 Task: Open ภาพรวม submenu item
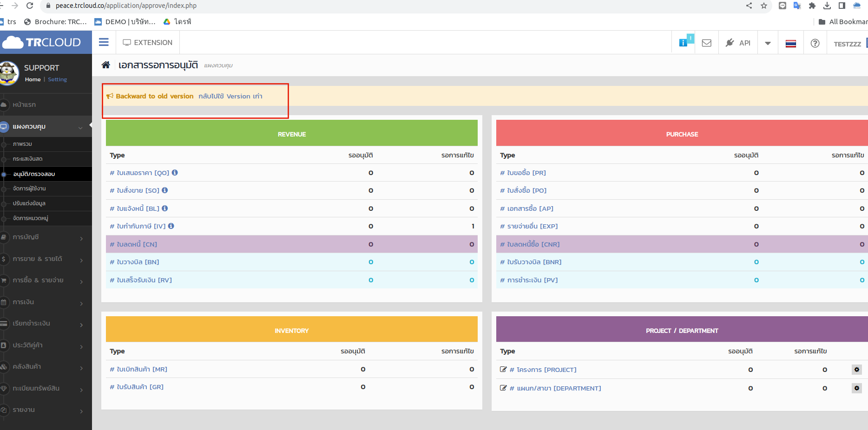point(22,144)
